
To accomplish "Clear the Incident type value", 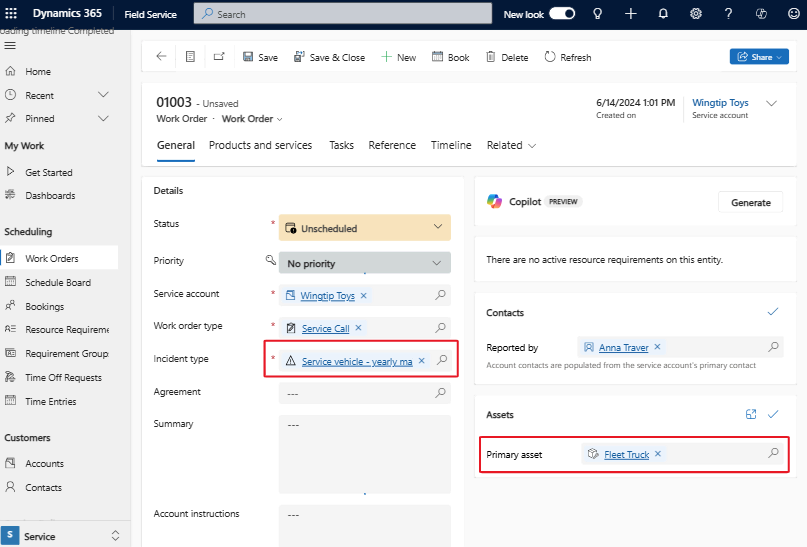I will tap(422, 361).
